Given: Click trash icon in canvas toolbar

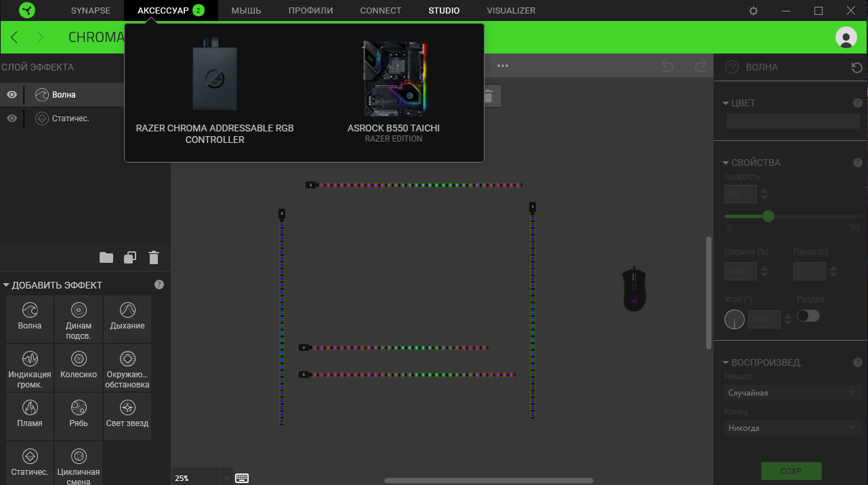Looking at the screenshot, I should (488, 96).
